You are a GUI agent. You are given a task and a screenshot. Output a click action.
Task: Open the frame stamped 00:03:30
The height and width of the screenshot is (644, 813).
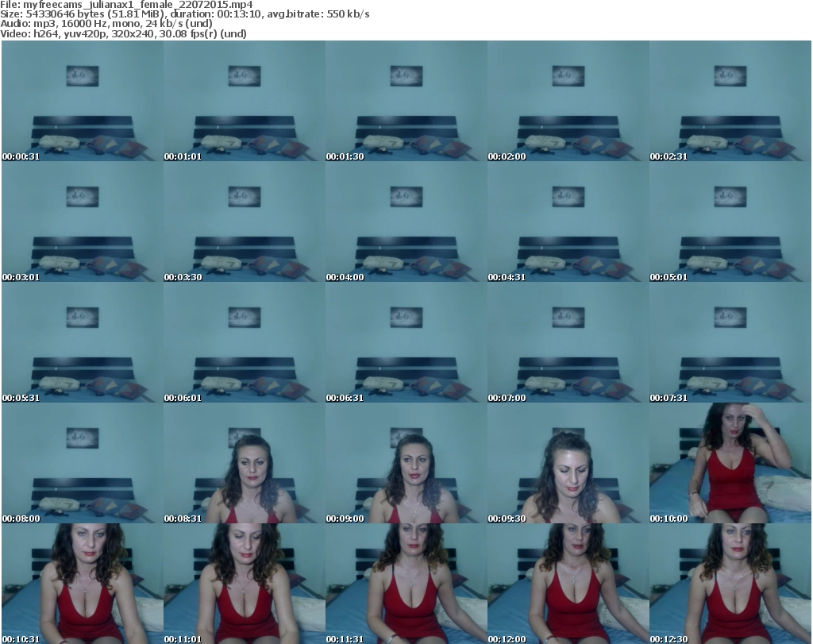(x=245, y=222)
